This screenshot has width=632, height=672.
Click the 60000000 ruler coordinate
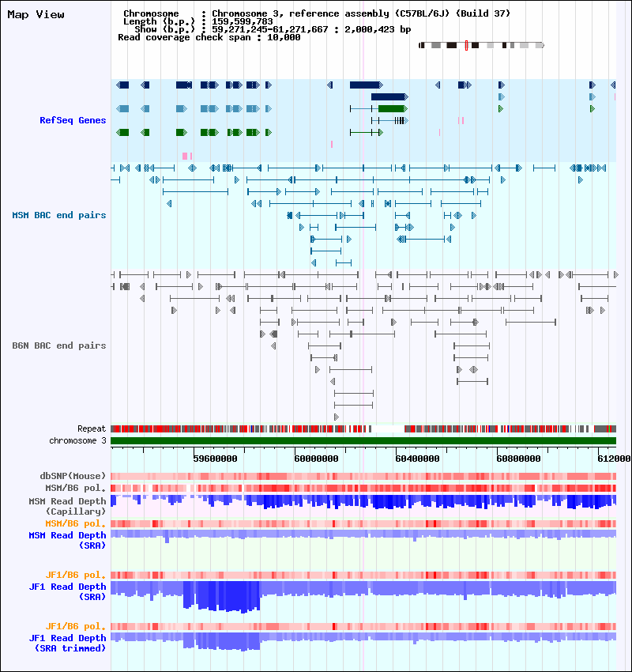[316, 459]
